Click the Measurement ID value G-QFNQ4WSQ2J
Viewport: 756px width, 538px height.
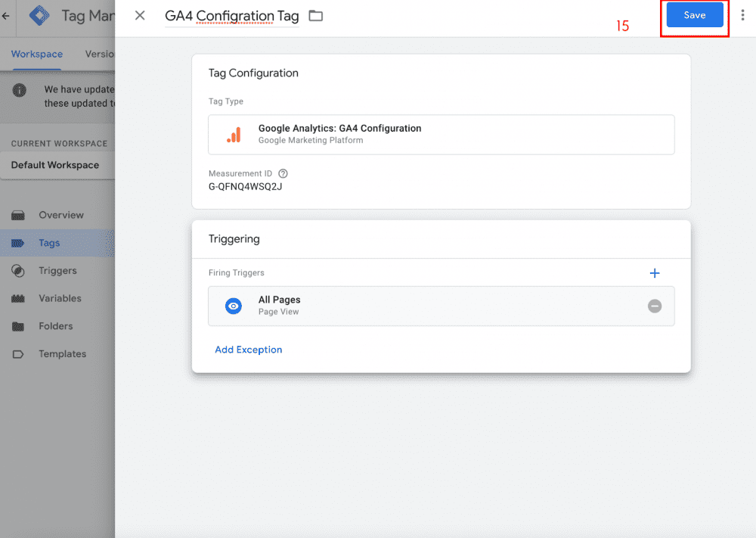pyautogui.click(x=246, y=187)
